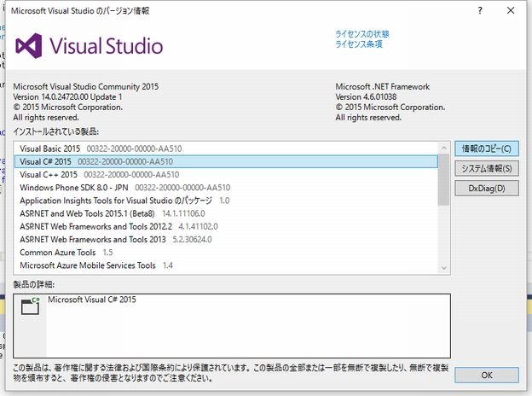Select Common Azure Tools entry
532x396 pixels.
[59, 253]
